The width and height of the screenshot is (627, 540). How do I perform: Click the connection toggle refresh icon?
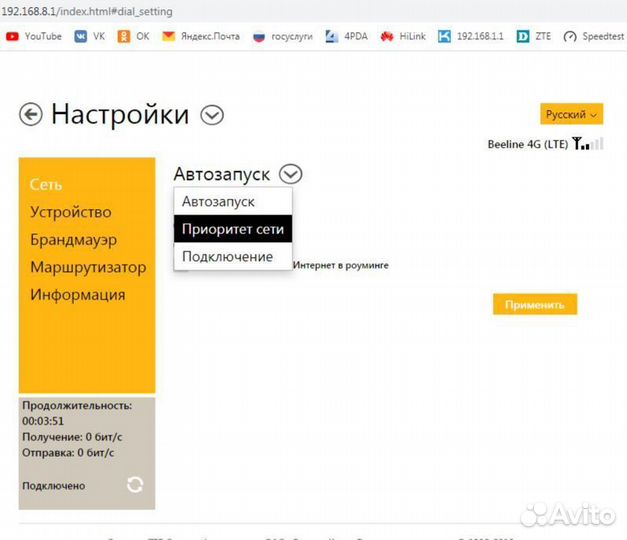[x=135, y=485]
